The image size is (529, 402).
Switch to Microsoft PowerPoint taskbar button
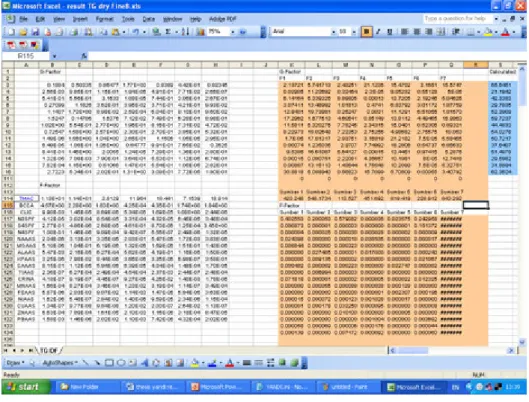point(218,387)
